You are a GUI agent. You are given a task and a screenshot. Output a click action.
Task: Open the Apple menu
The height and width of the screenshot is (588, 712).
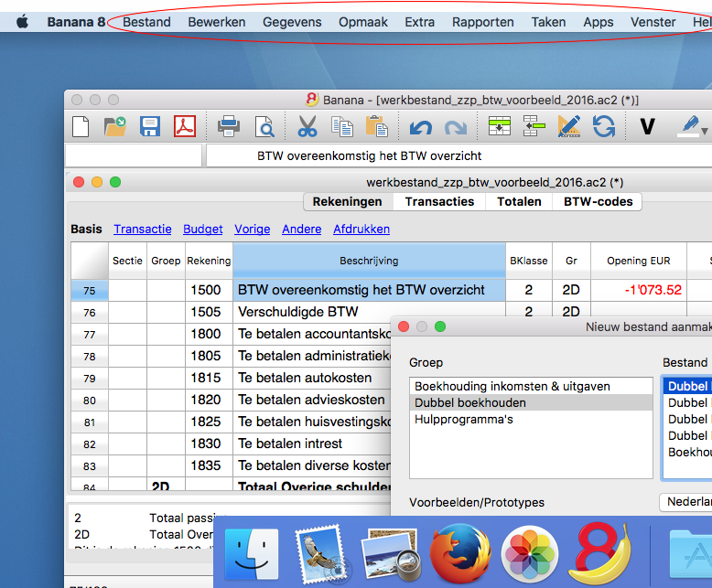click(23, 22)
